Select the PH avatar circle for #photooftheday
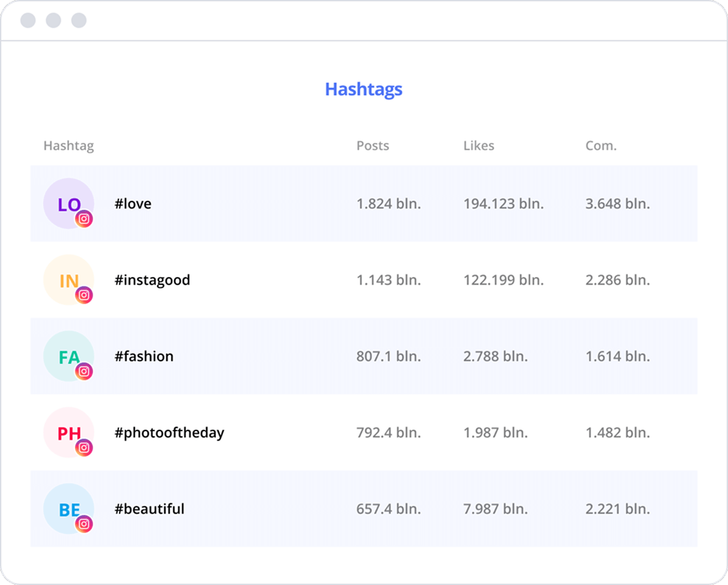 coord(68,432)
